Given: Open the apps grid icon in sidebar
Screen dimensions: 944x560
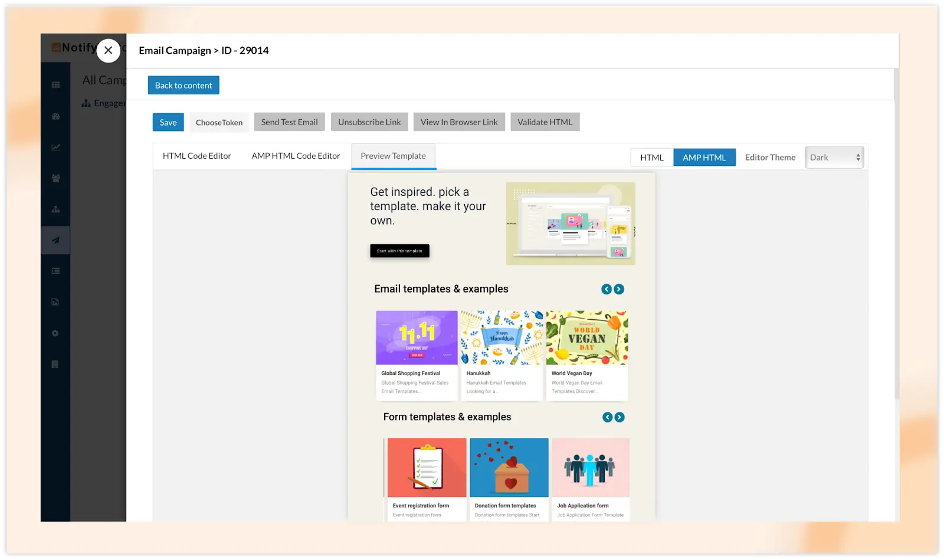Looking at the screenshot, I should (55, 85).
